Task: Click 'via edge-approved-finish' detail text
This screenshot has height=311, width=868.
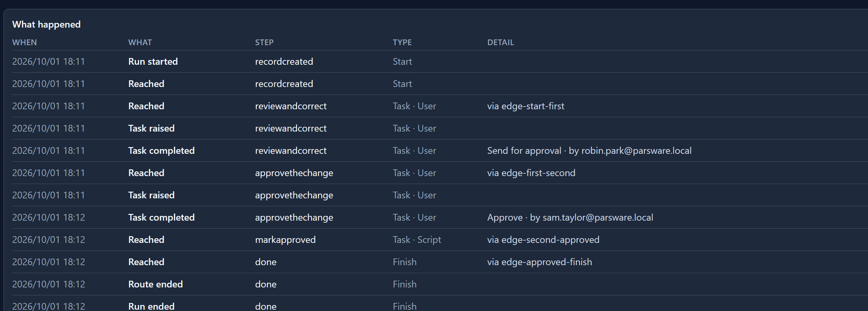Action: coord(540,262)
